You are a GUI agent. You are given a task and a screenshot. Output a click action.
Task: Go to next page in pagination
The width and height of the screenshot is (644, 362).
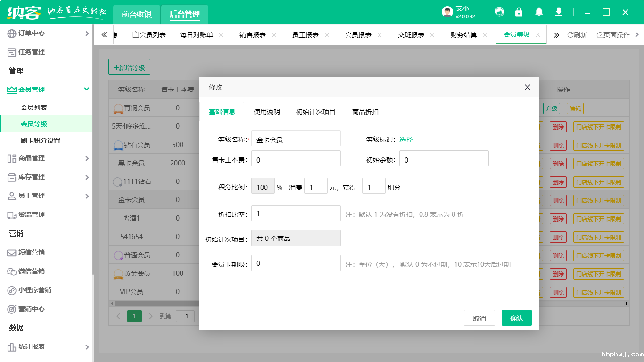[x=151, y=316]
